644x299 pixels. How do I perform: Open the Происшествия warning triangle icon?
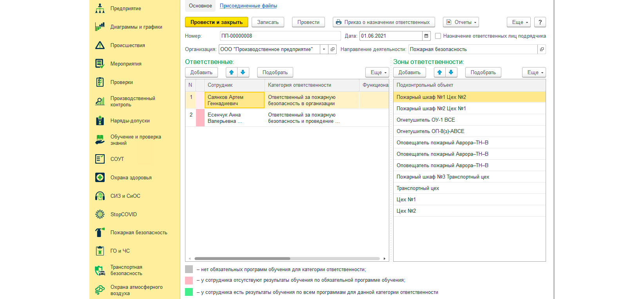pyautogui.click(x=100, y=46)
